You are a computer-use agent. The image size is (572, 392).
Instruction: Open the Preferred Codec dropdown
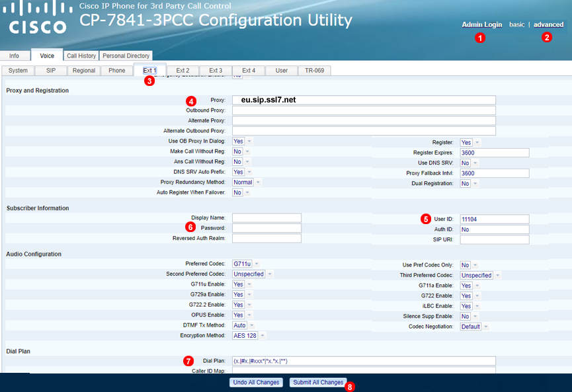(x=246, y=264)
